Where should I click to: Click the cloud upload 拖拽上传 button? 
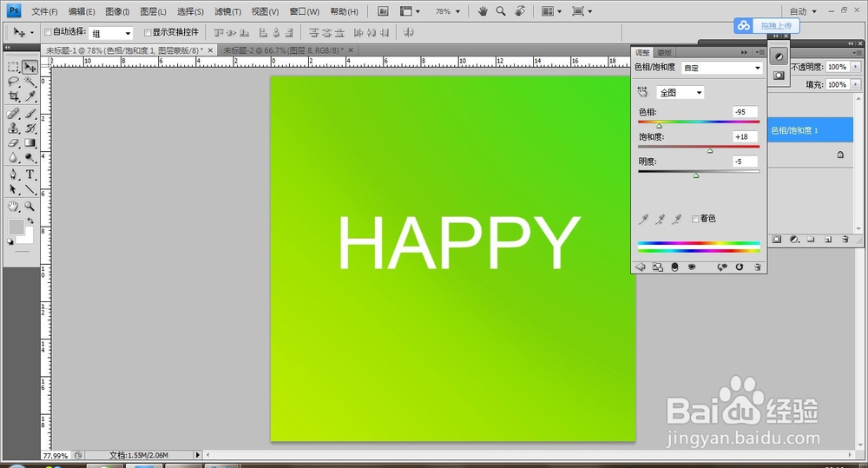766,25
